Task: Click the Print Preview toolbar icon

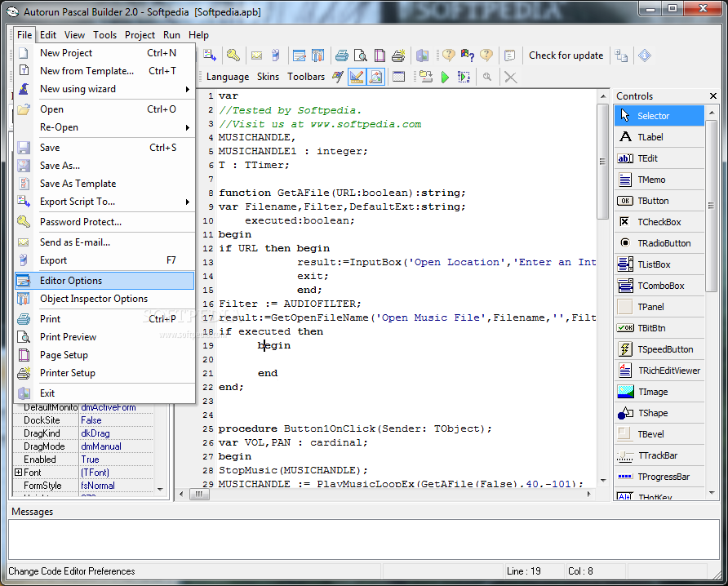Action: tap(360, 55)
